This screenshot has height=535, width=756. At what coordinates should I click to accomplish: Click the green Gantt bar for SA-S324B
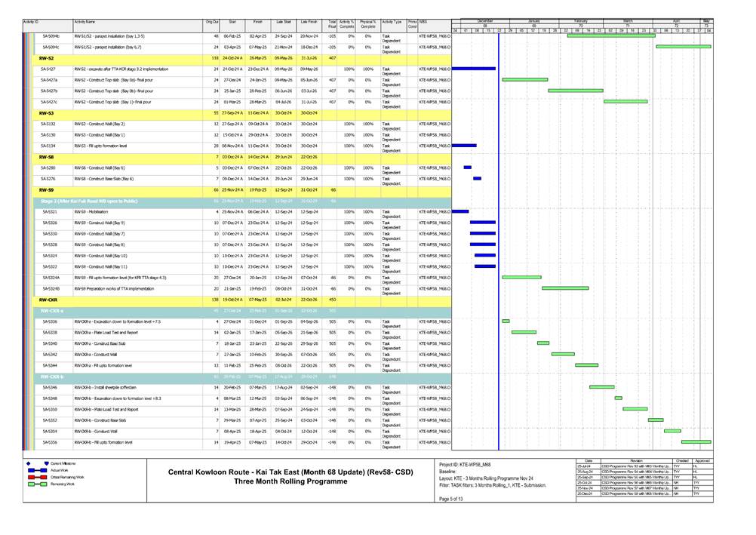point(564,287)
